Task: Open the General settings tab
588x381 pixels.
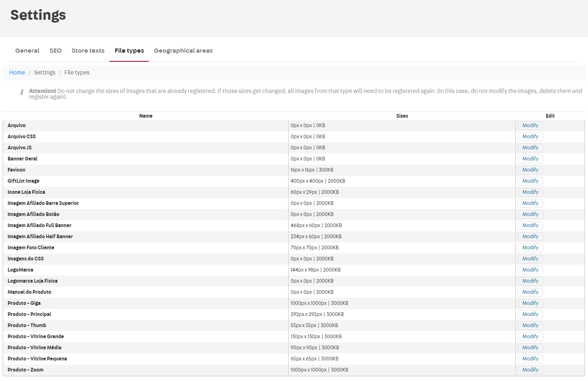Action: (x=27, y=51)
